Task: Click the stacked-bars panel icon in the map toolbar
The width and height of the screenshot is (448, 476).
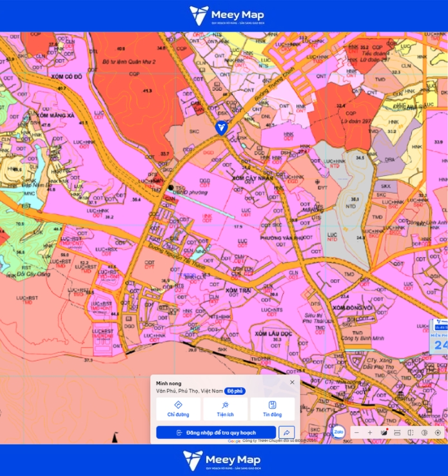Action: coord(397,433)
